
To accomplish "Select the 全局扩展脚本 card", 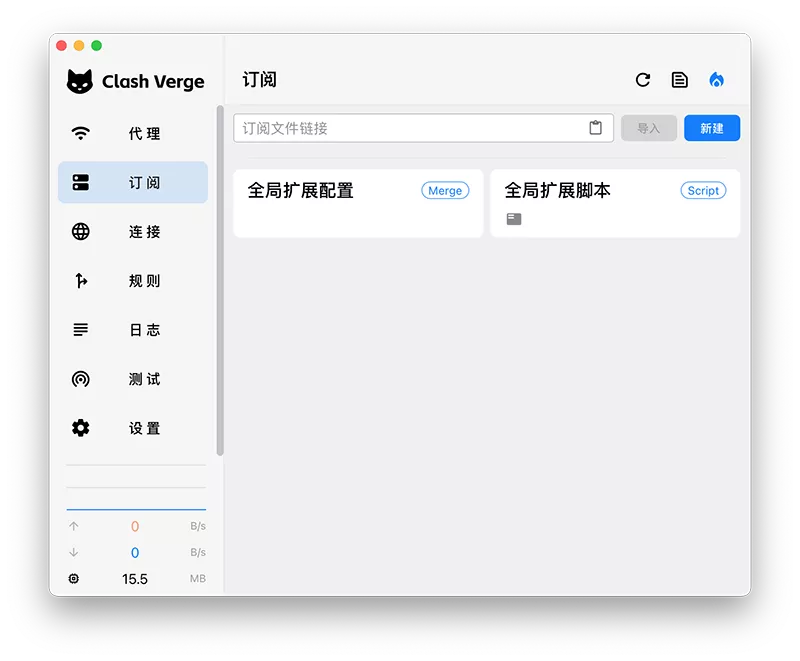I will point(615,203).
